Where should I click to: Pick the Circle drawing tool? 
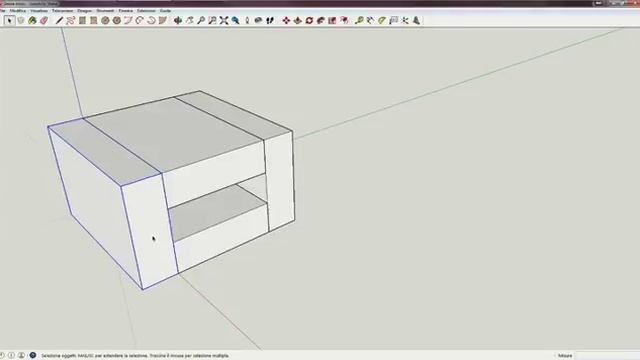pos(105,20)
